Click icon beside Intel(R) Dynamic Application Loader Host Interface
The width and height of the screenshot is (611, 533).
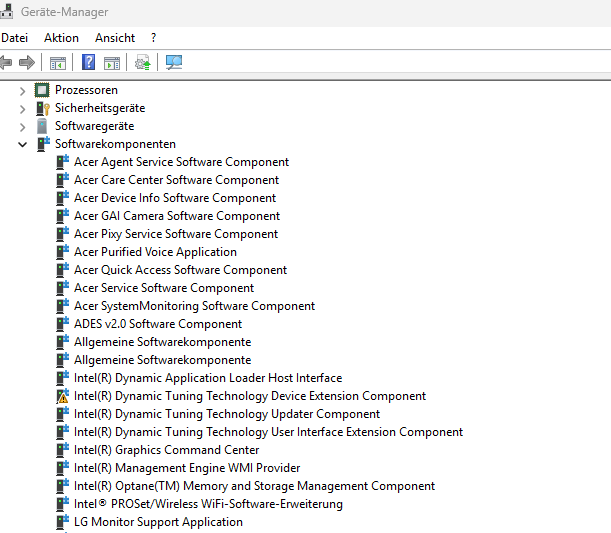[x=62, y=378]
